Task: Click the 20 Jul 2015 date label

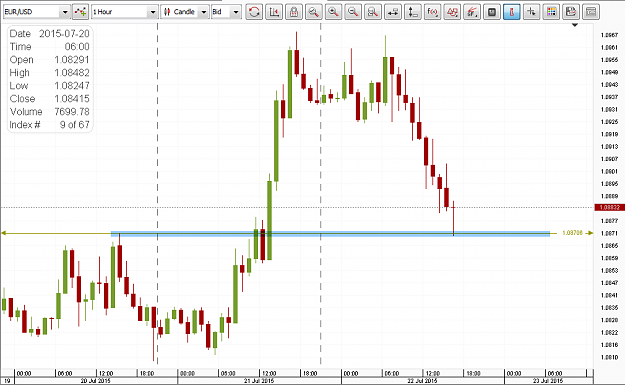Action: click(96, 381)
